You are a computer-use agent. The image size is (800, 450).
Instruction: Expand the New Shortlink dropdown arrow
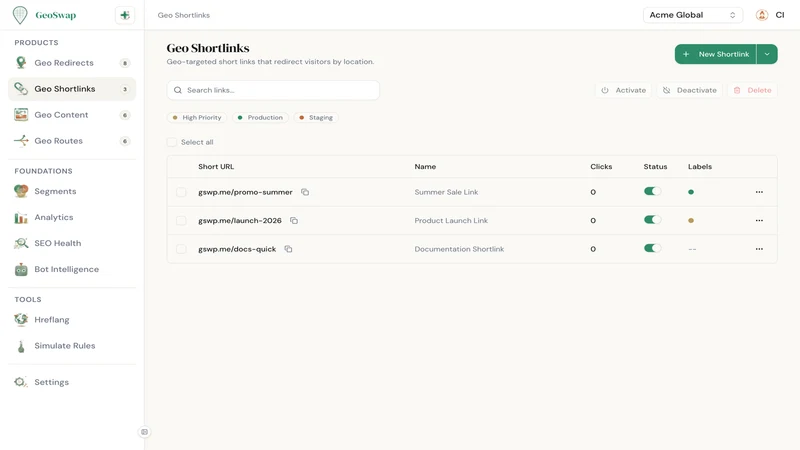(x=767, y=54)
